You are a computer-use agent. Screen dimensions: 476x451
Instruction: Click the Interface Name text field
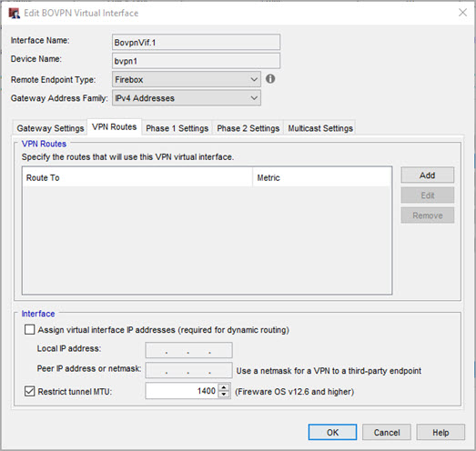pyautogui.click(x=196, y=42)
